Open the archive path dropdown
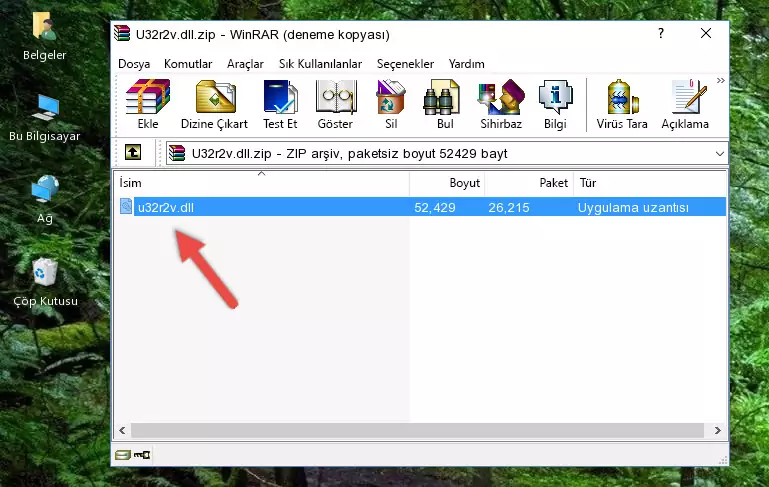Image resolution: width=769 pixels, height=487 pixels. coord(719,154)
